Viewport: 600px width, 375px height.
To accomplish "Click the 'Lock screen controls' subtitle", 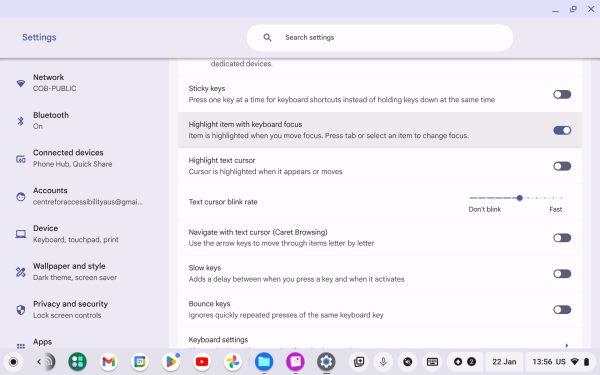I will (67, 315).
